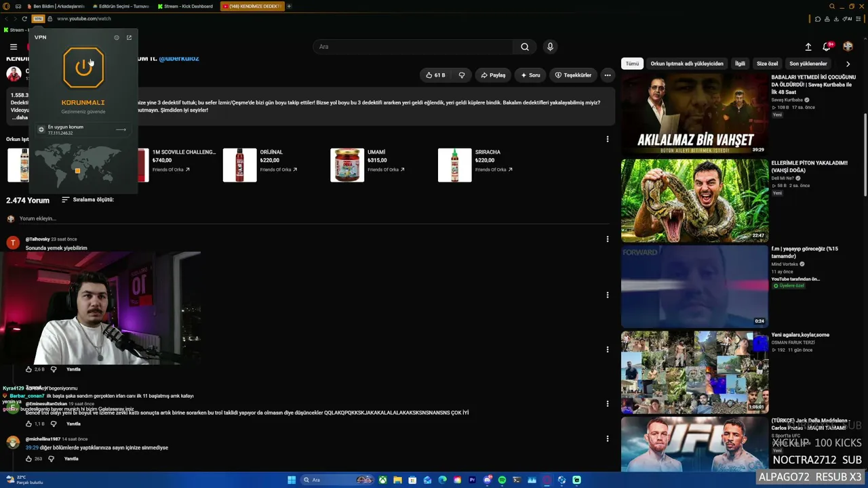The width and height of the screenshot is (868, 488).
Task: Open Terminal from taskbar
Action: tap(517, 480)
